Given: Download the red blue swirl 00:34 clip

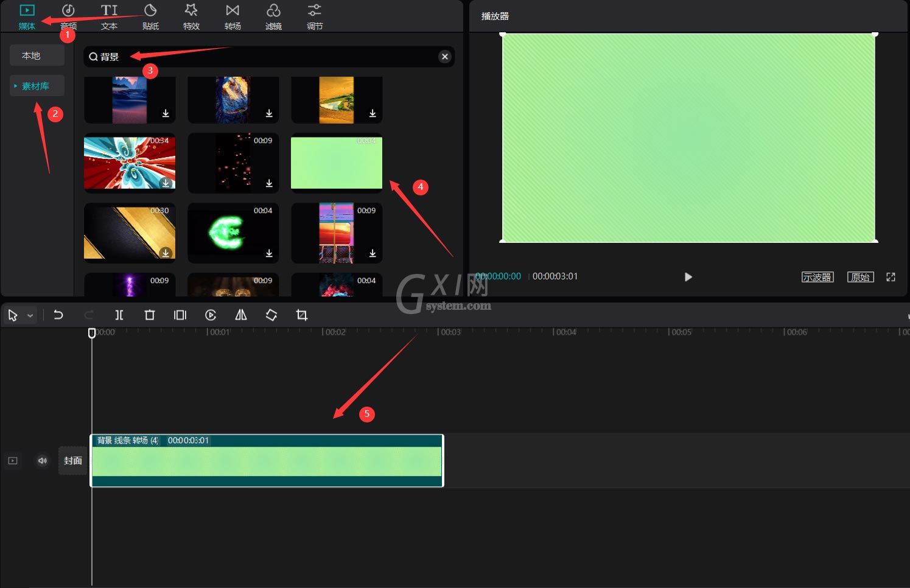Looking at the screenshot, I should (166, 183).
